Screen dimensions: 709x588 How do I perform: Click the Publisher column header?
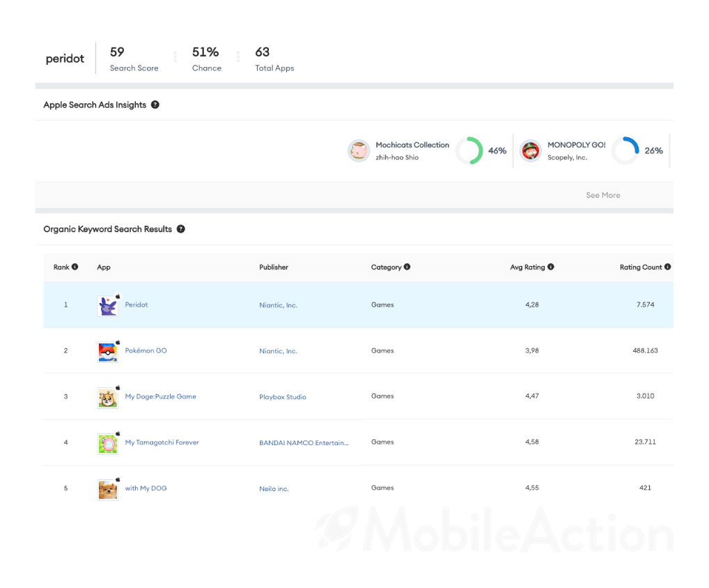274,267
